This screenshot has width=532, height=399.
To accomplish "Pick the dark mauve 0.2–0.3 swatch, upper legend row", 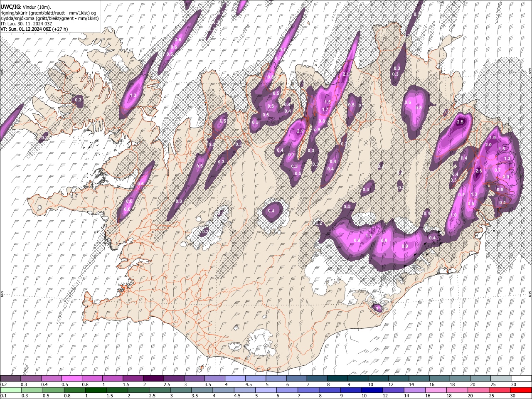I will coord(10,379).
